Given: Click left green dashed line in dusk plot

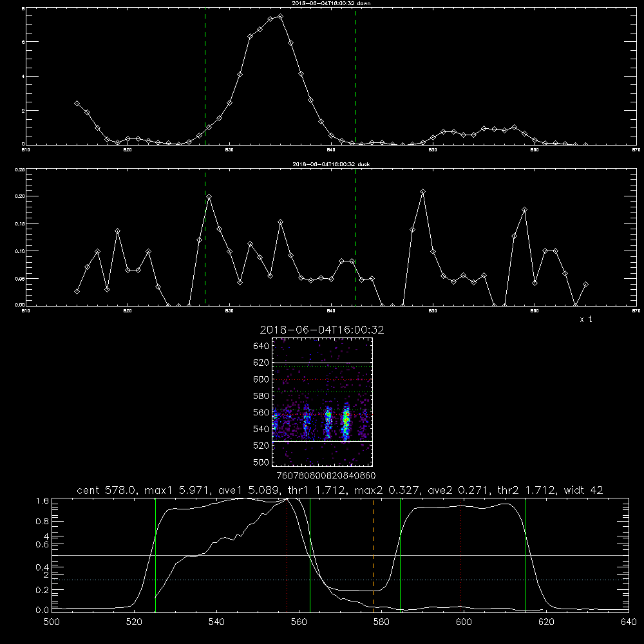Looking at the screenshot, I should (x=205, y=238).
